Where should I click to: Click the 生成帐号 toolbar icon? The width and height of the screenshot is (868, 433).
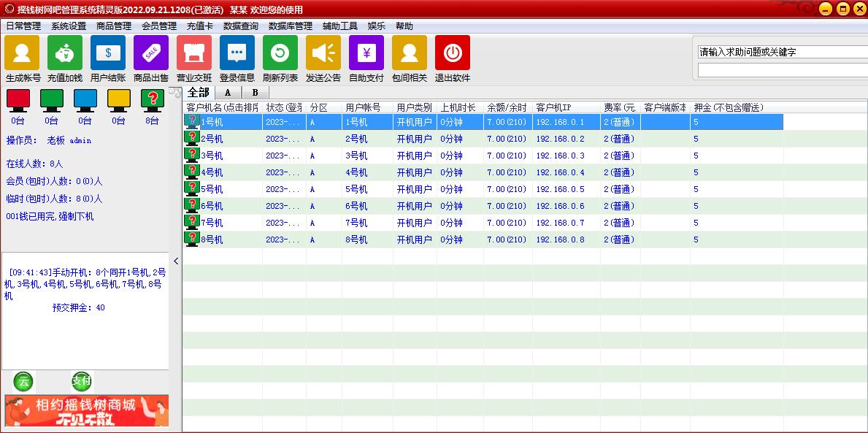point(22,53)
